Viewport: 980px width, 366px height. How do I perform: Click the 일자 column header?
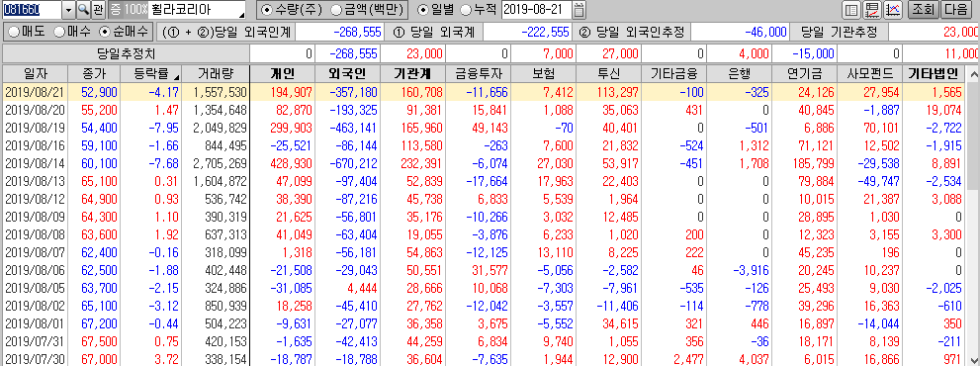(x=35, y=74)
